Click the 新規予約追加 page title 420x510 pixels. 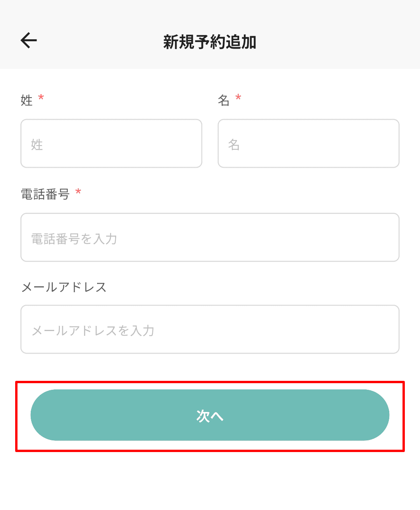(x=210, y=42)
